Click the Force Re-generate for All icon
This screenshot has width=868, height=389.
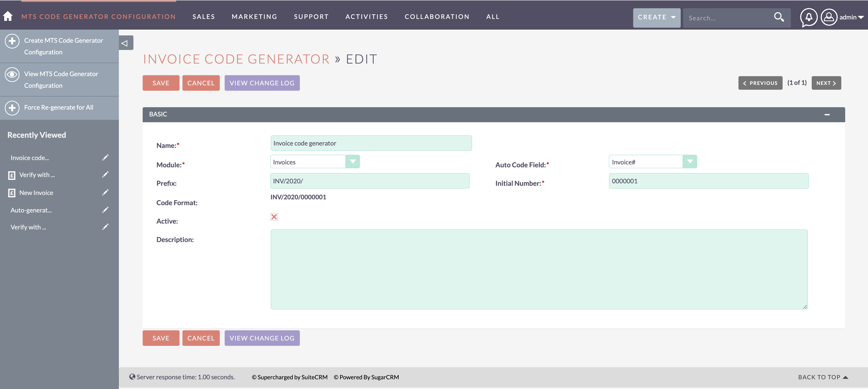click(12, 107)
